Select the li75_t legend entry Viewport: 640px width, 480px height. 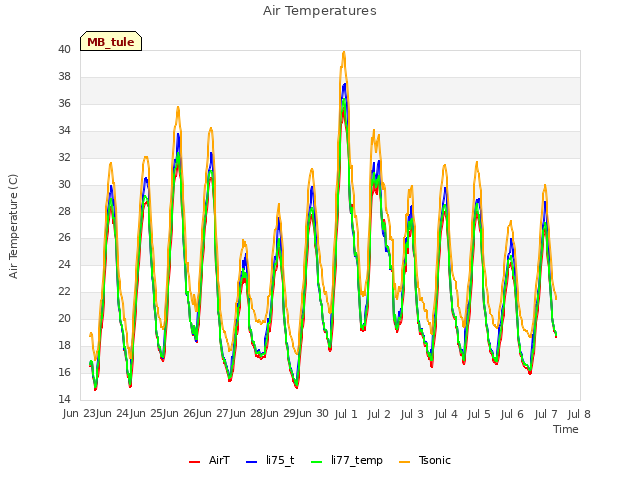pos(270,460)
